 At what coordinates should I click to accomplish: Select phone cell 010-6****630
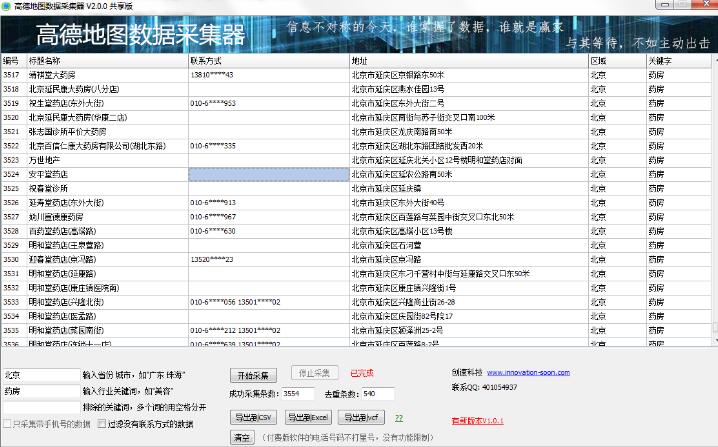(269, 231)
